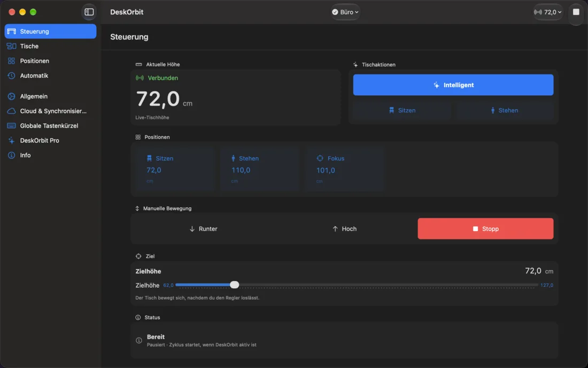
Task: Select the Stehen 110,0 position card
Action: tap(259, 169)
